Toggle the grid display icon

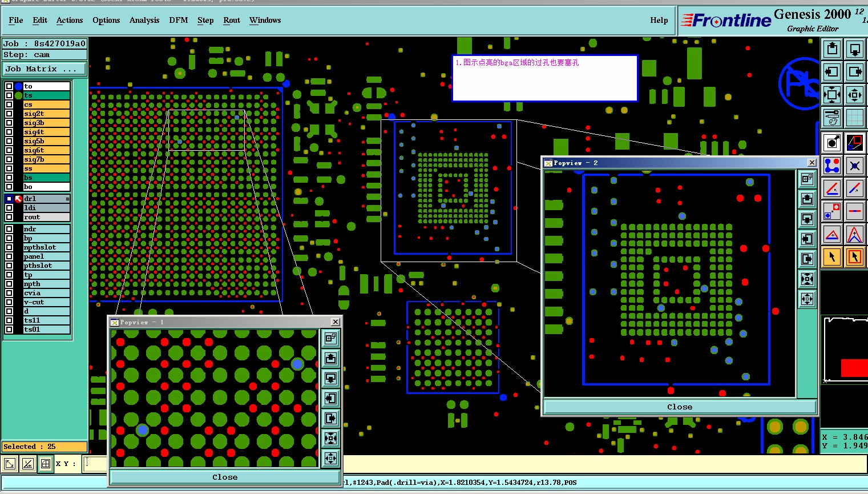click(855, 117)
